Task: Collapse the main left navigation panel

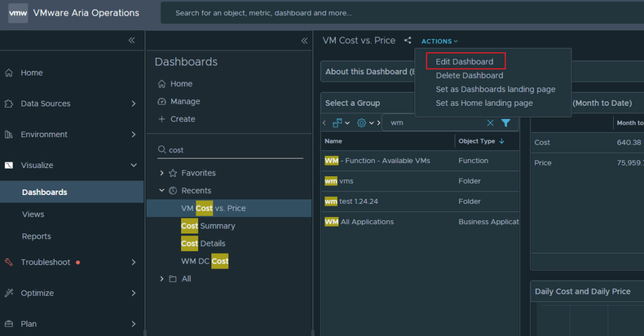Action: click(131, 40)
